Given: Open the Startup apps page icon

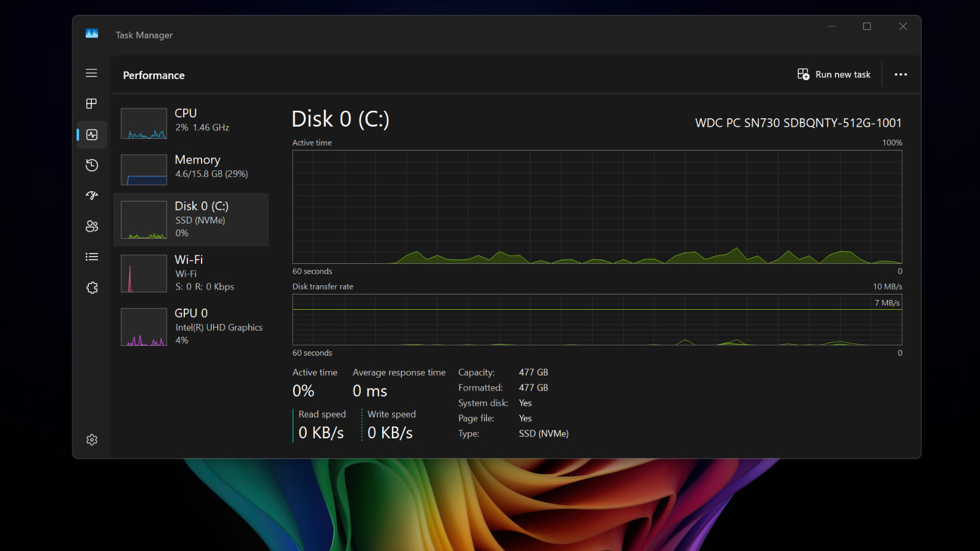Looking at the screenshot, I should click(x=92, y=195).
